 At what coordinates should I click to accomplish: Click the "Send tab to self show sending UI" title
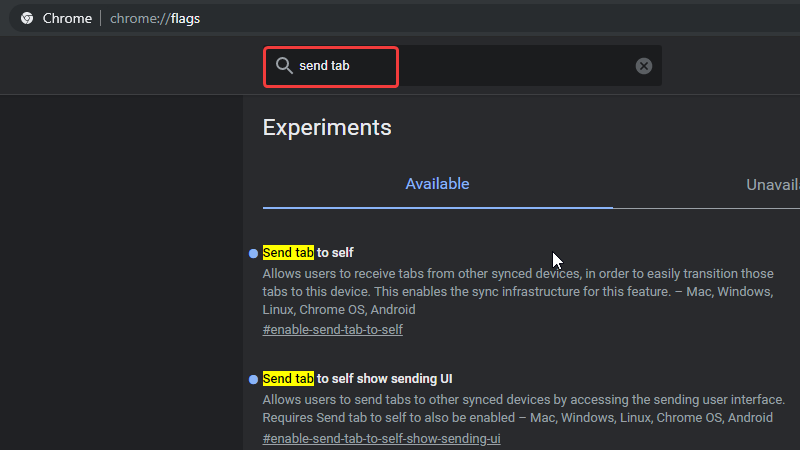[x=357, y=378]
